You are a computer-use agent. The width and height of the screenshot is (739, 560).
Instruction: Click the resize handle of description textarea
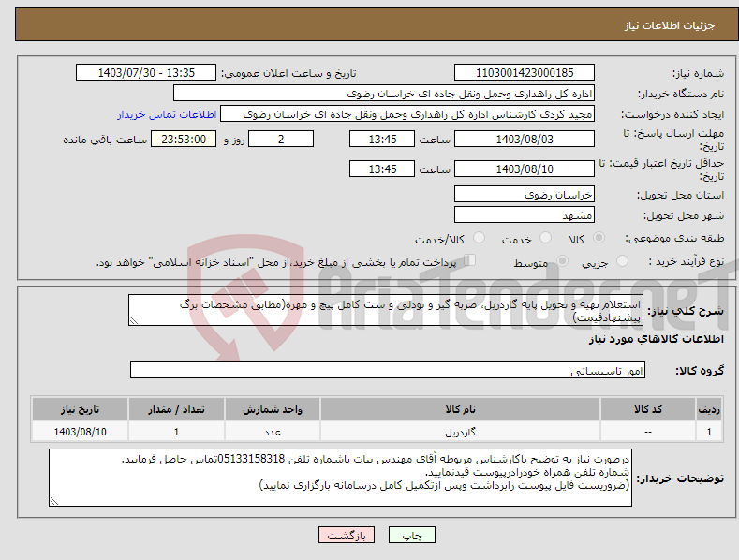coord(134,320)
